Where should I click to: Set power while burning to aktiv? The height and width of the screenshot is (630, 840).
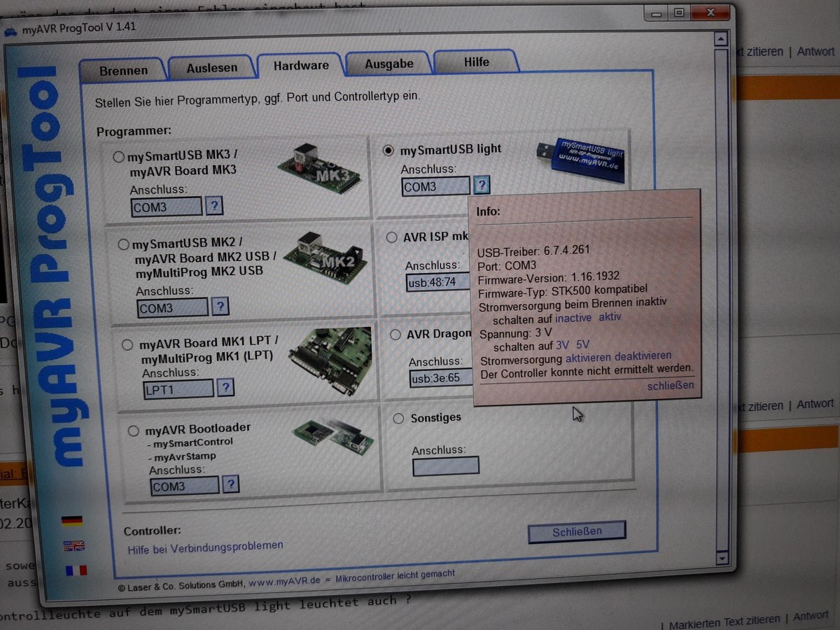point(610,317)
